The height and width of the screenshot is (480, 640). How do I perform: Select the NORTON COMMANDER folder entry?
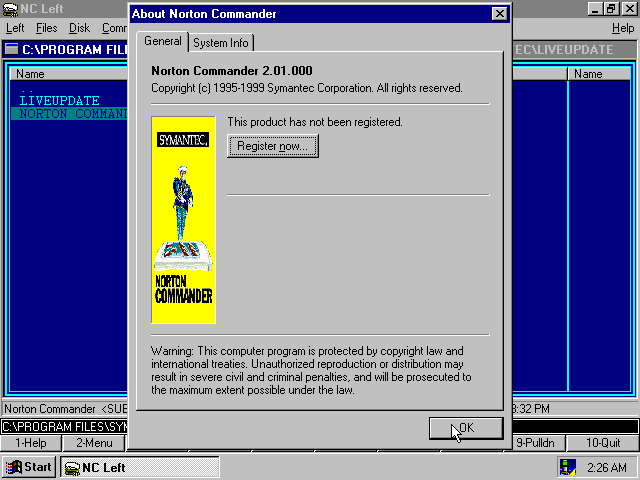pos(69,113)
